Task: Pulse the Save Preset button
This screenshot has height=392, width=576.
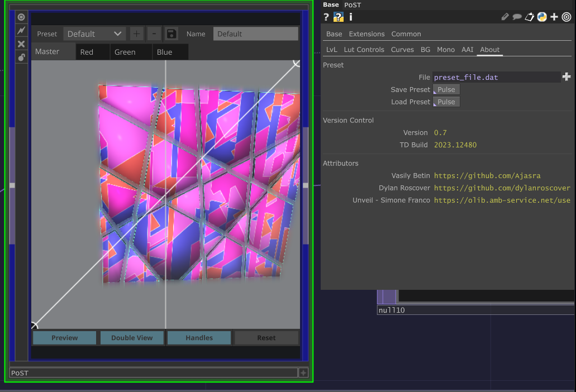Action: coord(446,89)
